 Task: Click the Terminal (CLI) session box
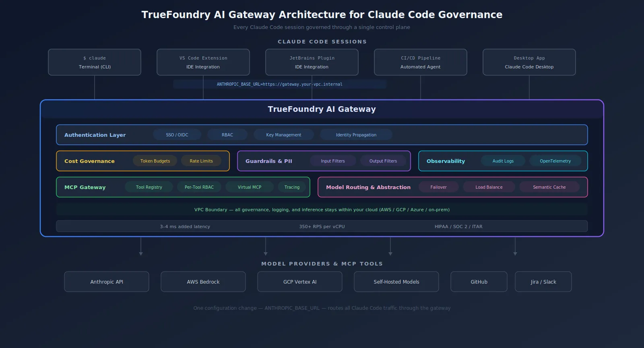click(x=95, y=62)
